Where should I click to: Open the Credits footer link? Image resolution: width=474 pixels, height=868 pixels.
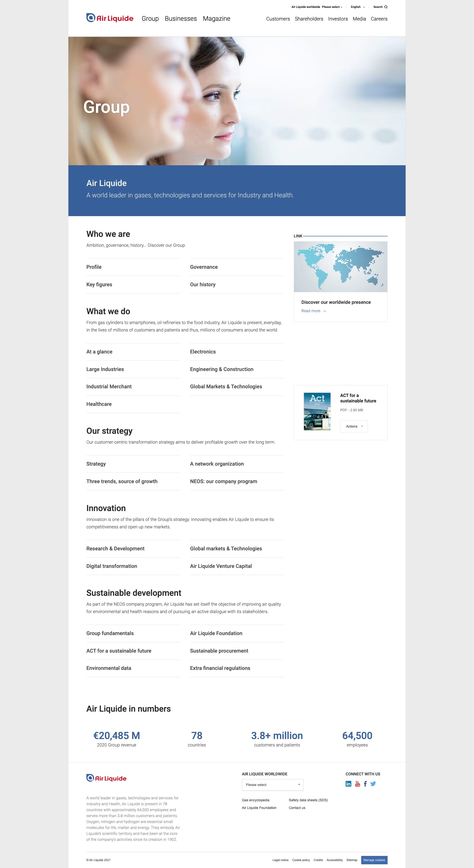[x=318, y=860]
